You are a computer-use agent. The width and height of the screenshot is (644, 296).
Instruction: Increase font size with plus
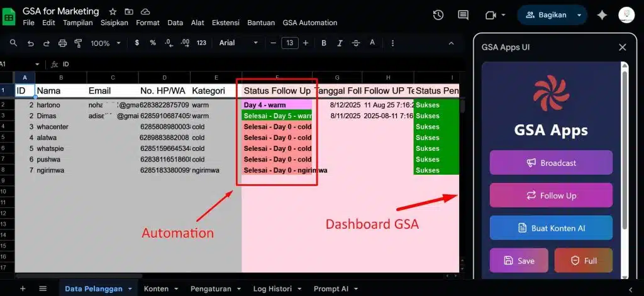pyautogui.click(x=306, y=43)
